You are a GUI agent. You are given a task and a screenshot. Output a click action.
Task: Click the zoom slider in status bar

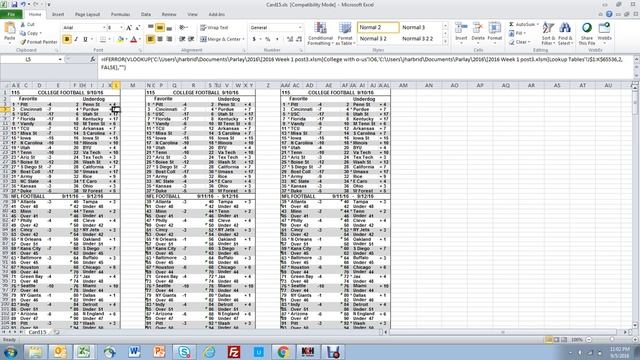click(x=611, y=340)
